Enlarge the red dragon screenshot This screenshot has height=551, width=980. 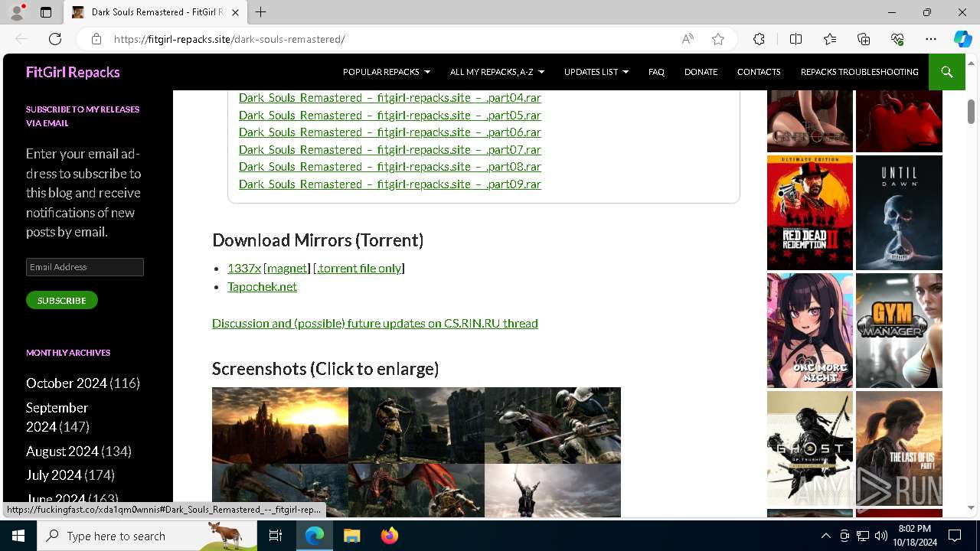[416, 491]
